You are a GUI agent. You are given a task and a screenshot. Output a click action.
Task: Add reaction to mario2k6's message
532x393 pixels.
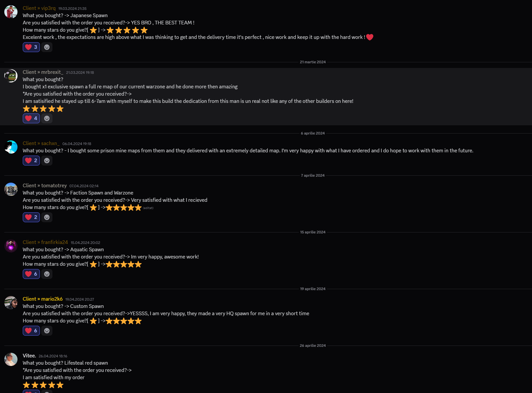(47, 331)
